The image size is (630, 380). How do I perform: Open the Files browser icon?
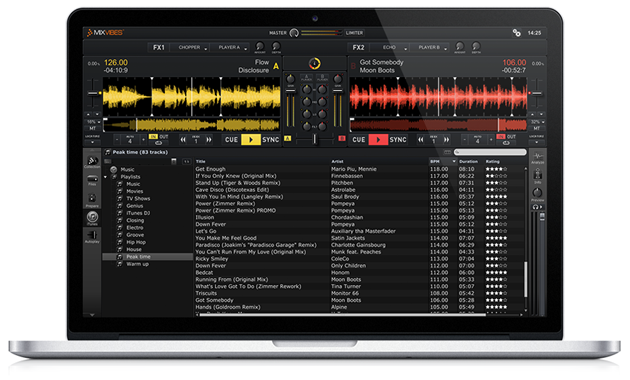click(x=92, y=180)
